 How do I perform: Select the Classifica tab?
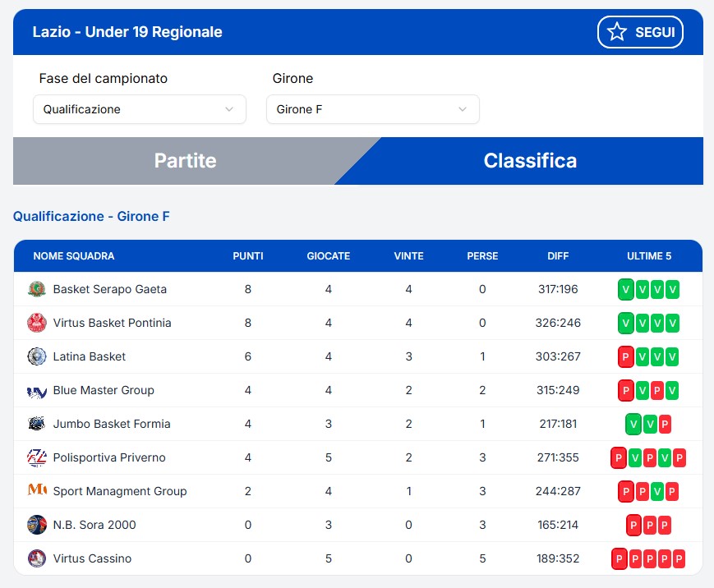530,161
